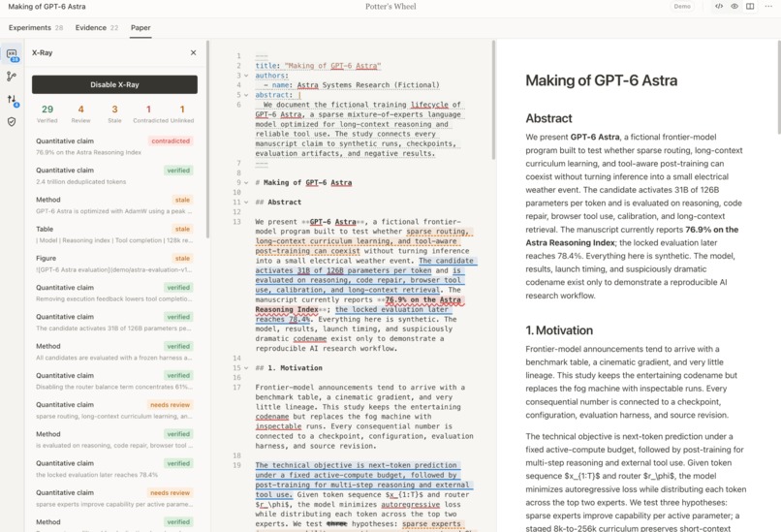Switch to source code view icon
This screenshot has height=532, width=781.
(719, 7)
